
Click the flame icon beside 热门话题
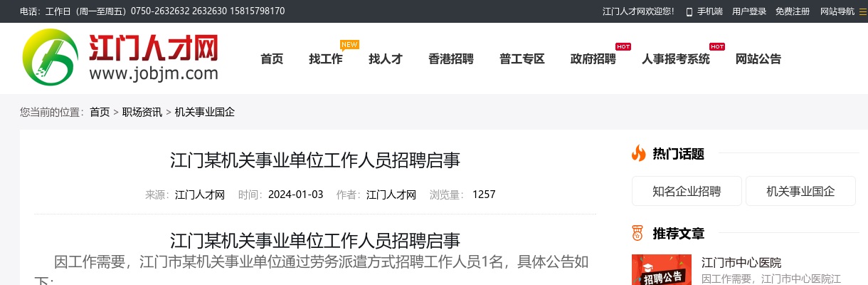point(638,153)
